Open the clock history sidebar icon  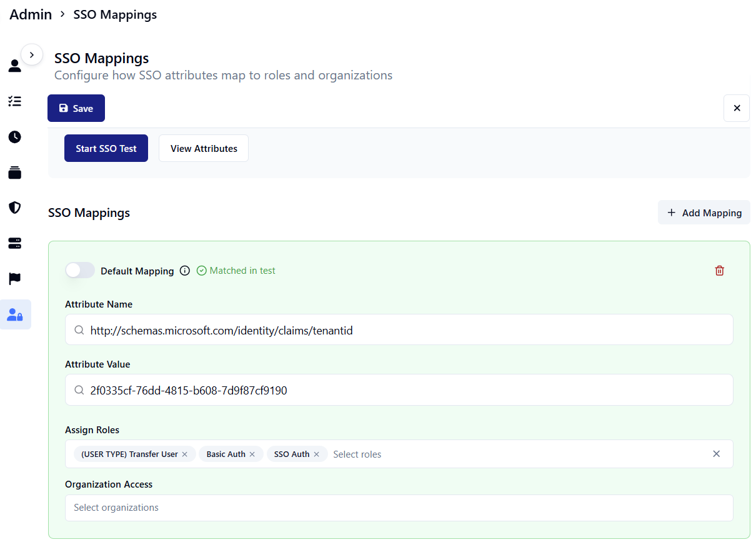(15, 137)
